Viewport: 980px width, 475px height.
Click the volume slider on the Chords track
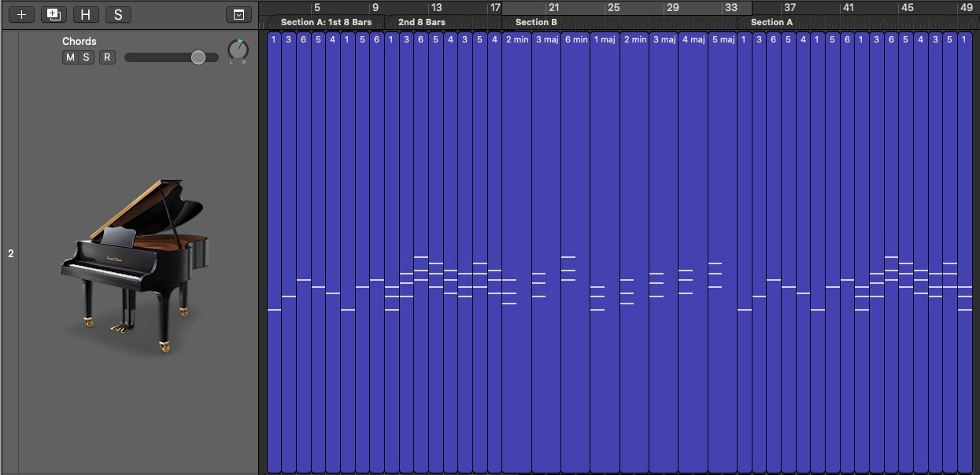(x=198, y=57)
